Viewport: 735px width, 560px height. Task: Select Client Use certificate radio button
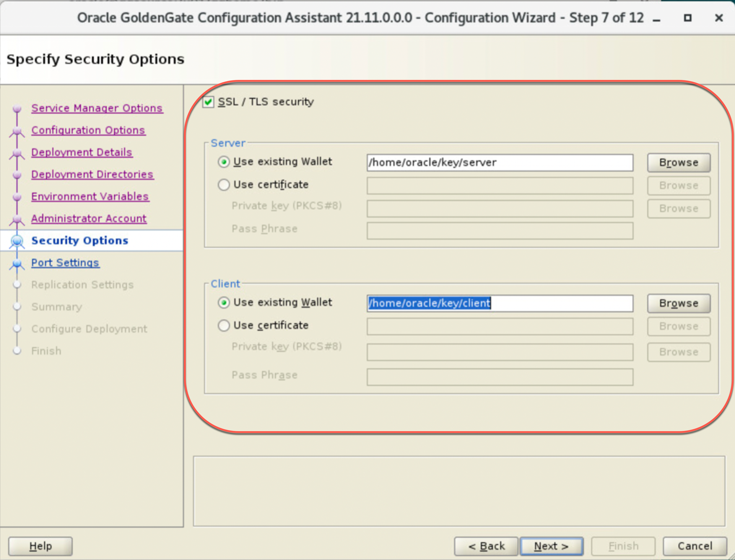coord(224,325)
